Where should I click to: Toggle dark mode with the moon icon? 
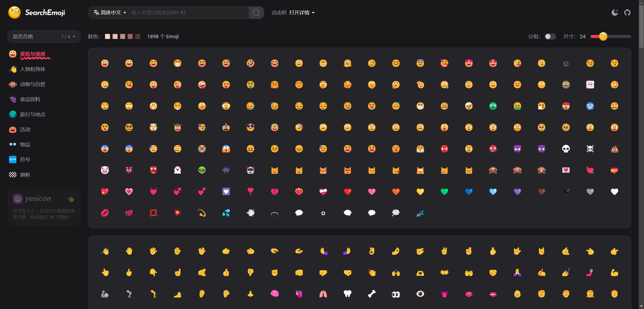pyautogui.click(x=615, y=12)
